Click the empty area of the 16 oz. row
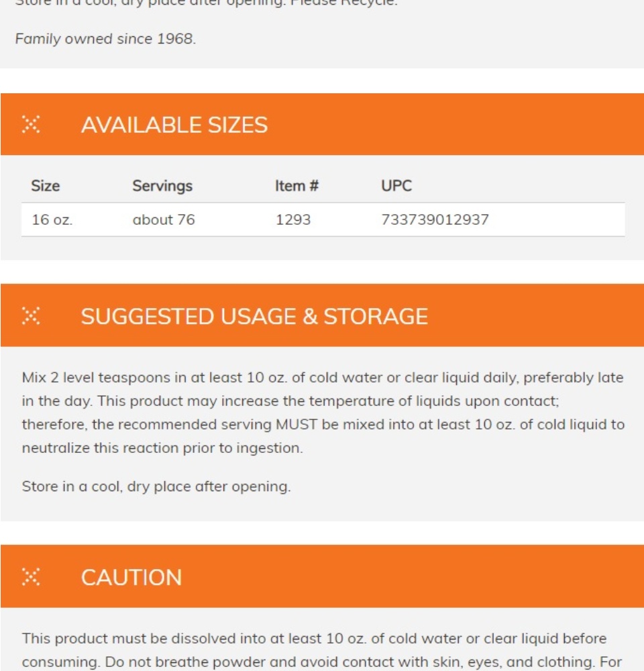This screenshot has width=644, height=671. click(556, 219)
